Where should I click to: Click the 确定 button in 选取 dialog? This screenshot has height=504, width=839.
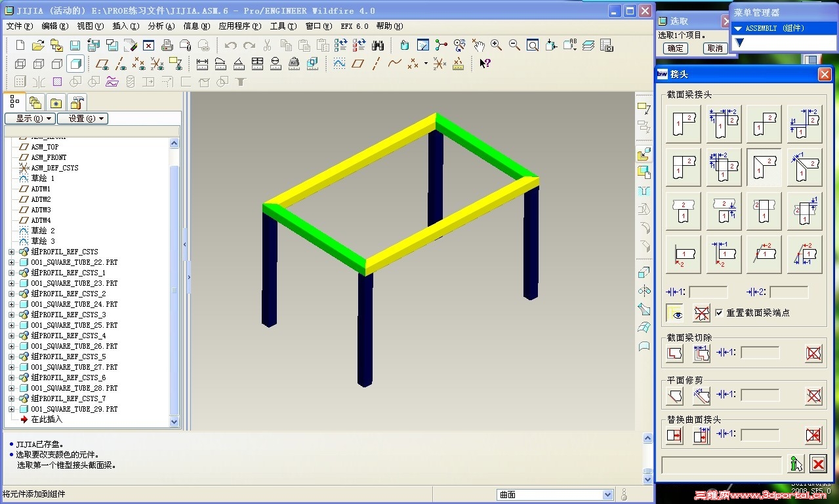tap(676, 48)
